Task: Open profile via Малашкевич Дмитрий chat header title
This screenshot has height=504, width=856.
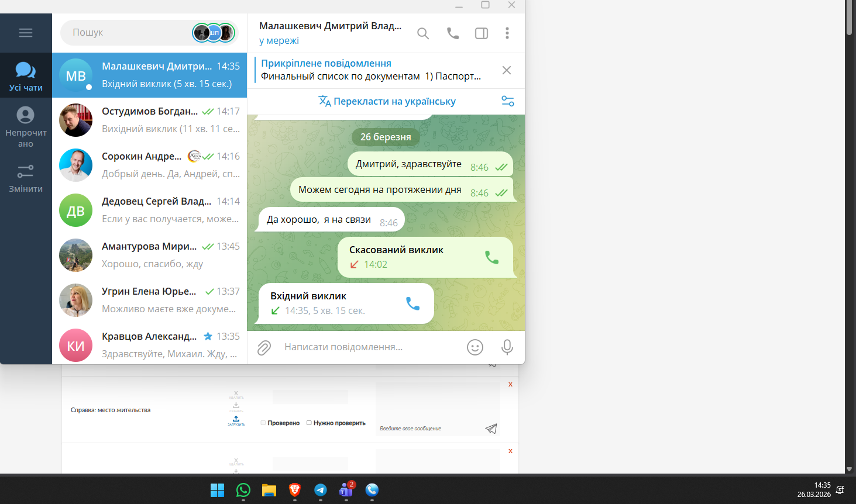Action: coord(330,26)
